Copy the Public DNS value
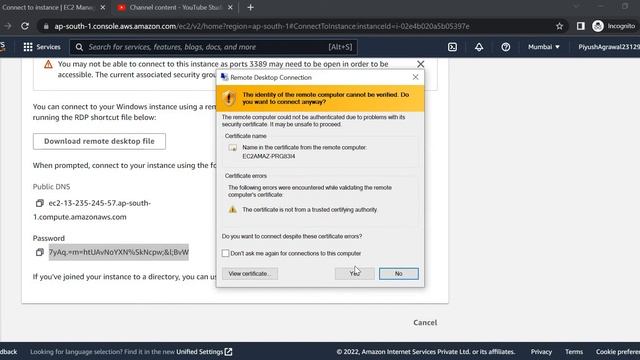Image resolution: width=640 pixels, height=360 pixels. point(40,203)
